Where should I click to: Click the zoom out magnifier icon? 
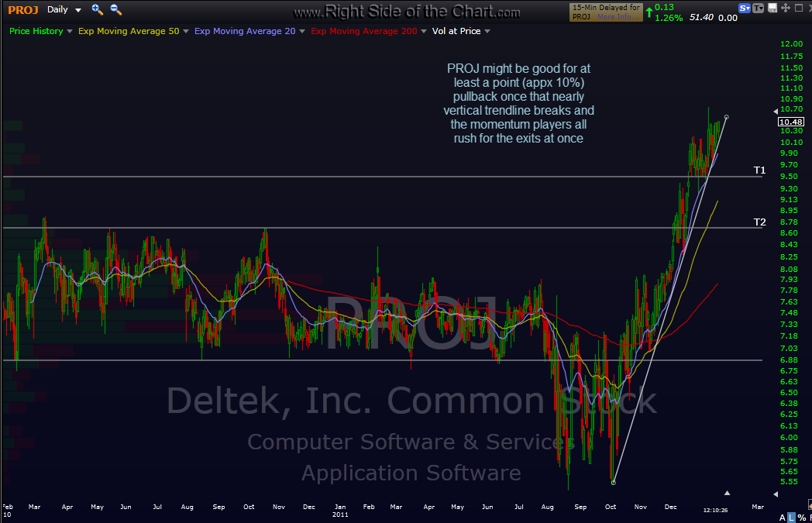115,9
